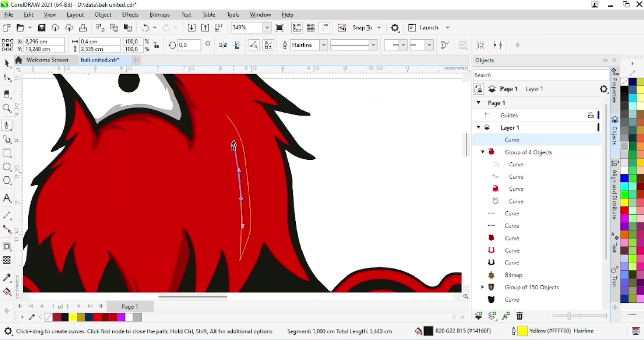Select the Transparency checkerboard tool
The height and width of the screenshot is (340, 644).
(7, 260)
